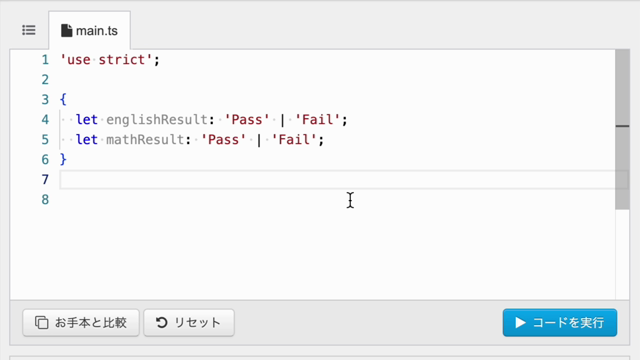Click the let keyword on line 5
This screenshot has width=640, height=360.
pyautogui.click(x=87, y=140)
